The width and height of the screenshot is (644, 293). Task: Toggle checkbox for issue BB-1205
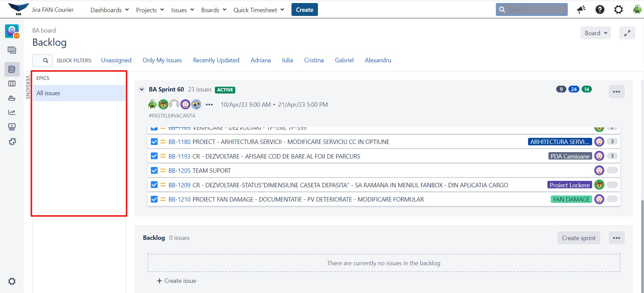pos(154,170)
